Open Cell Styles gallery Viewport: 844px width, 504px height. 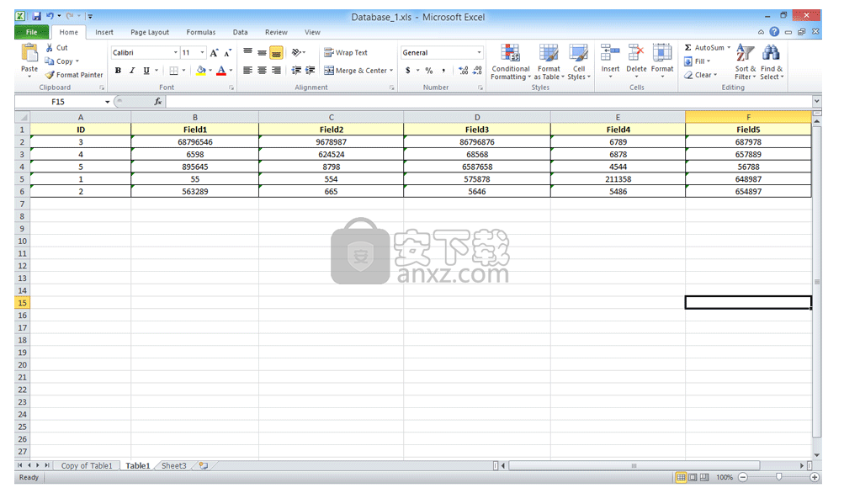579,62
